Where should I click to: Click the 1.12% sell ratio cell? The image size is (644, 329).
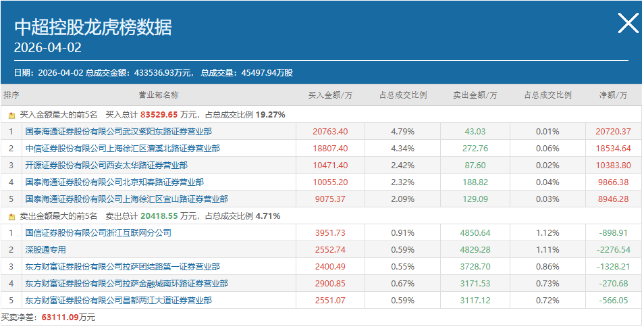[547, 233]
